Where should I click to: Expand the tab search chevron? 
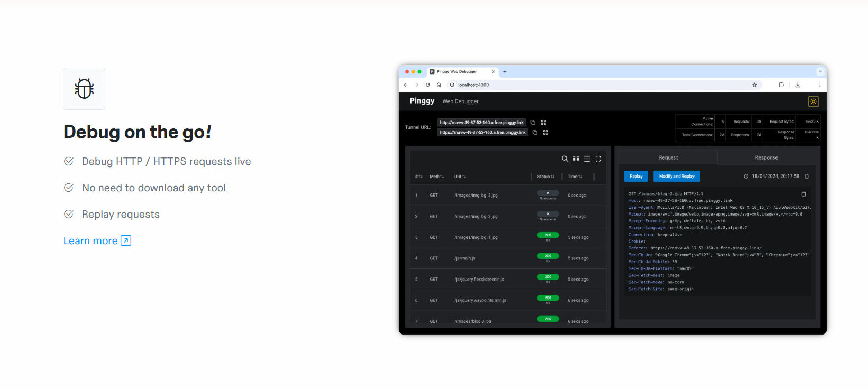[820, 71]
